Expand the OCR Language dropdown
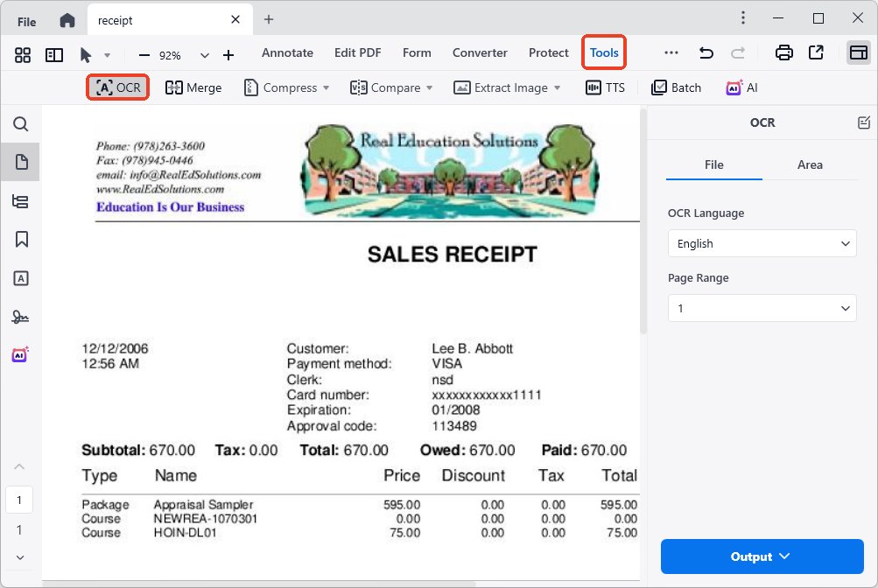This screenshot has height=588, width=878. 762,244
